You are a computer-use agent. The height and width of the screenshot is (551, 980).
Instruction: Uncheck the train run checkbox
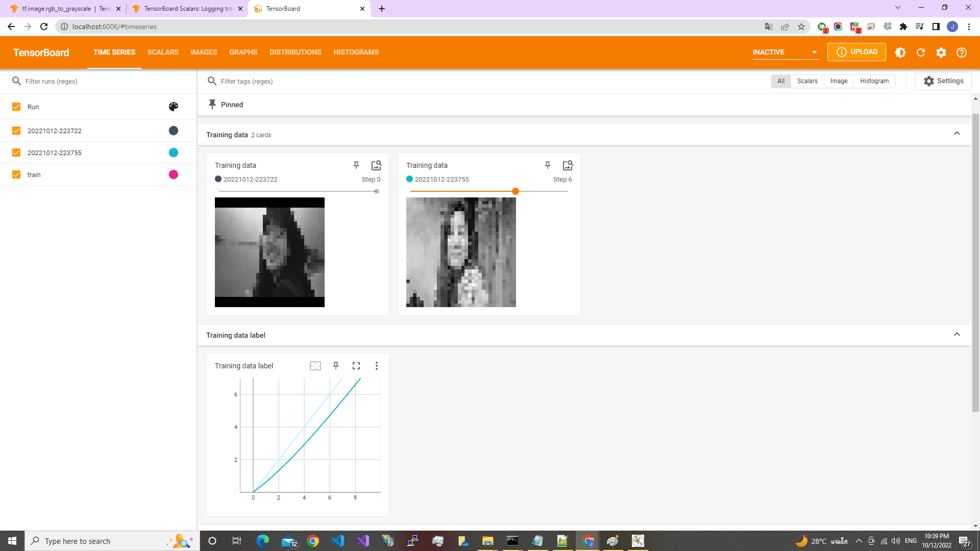[x=16, y=174]
